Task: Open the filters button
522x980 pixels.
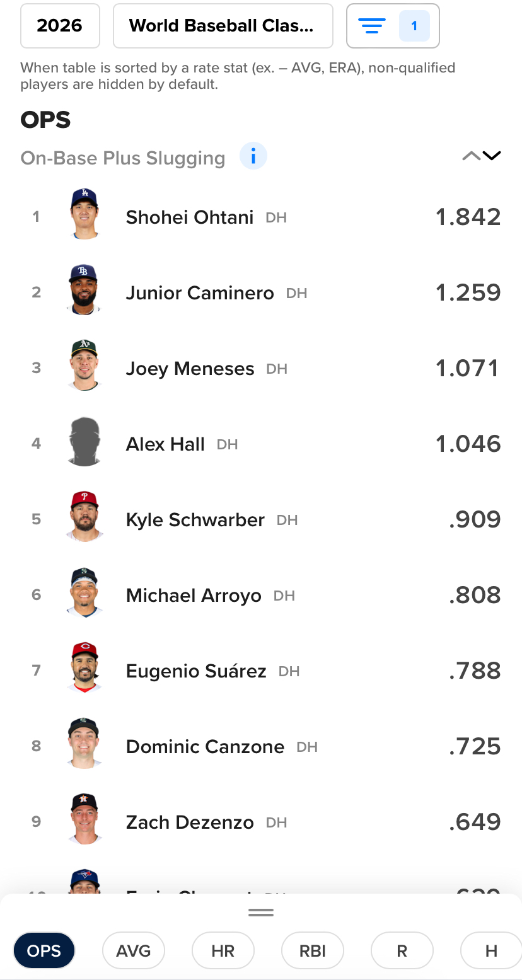Action: pyautogui.click(x=392, y=26)
